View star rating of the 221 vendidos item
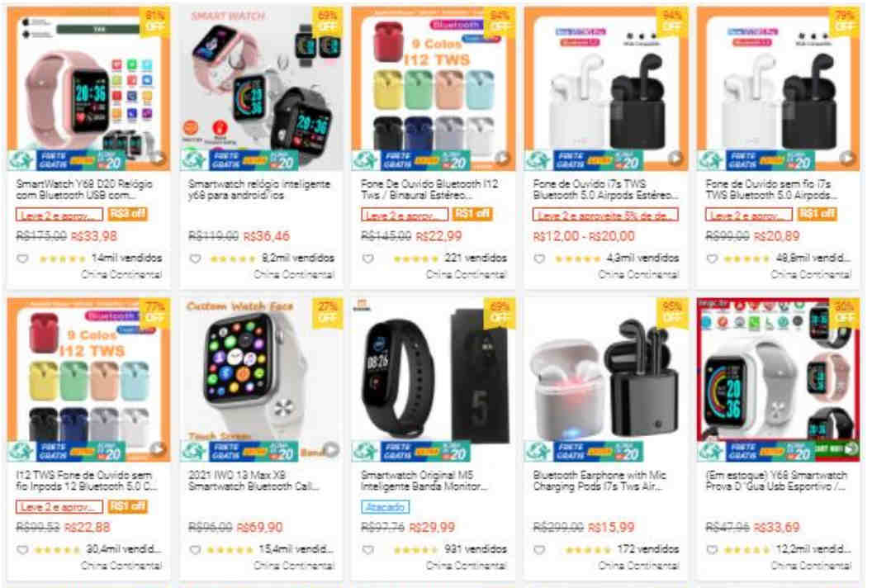Screen dimensions: 872x588 tap(416, 258)
